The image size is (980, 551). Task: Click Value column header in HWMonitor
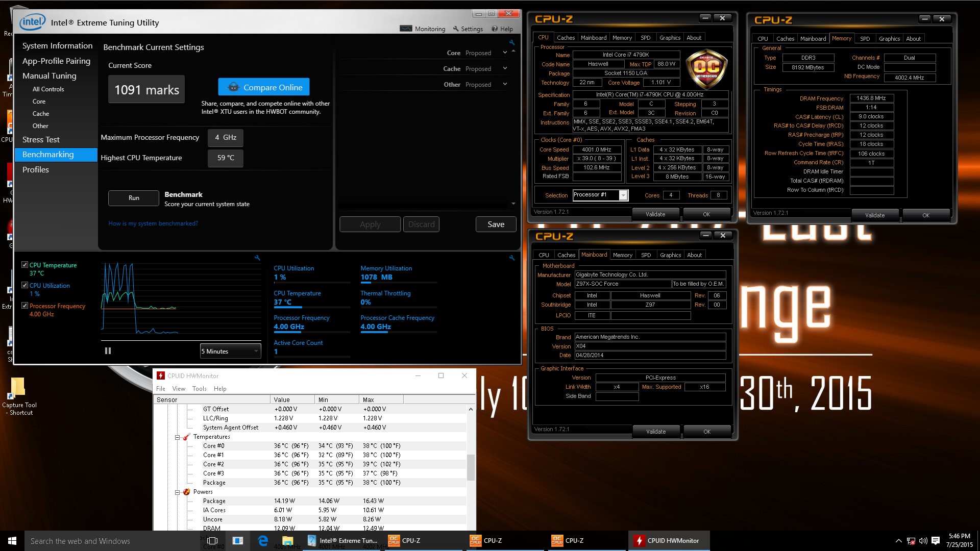tap(292, 399)
